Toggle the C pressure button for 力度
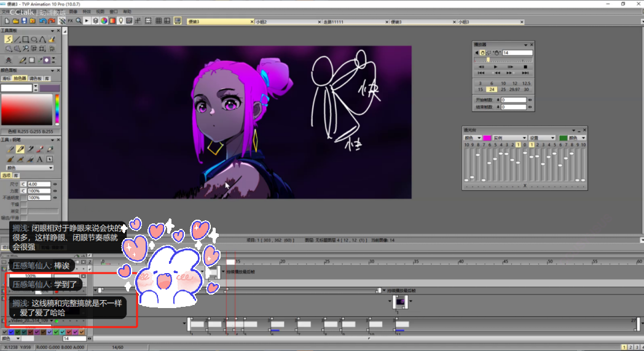 (23, 191)
